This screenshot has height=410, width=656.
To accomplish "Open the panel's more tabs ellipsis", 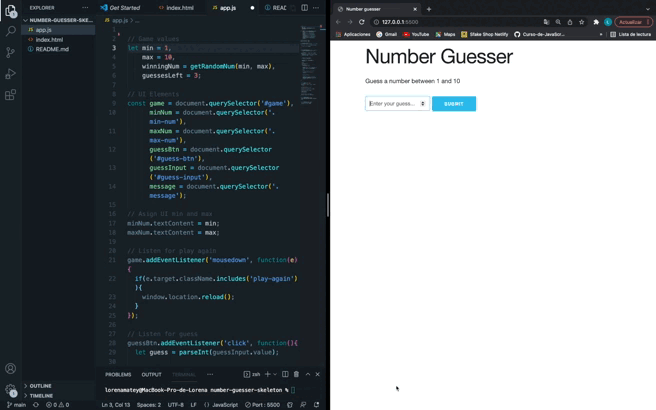I will click(x=210, y=374).
